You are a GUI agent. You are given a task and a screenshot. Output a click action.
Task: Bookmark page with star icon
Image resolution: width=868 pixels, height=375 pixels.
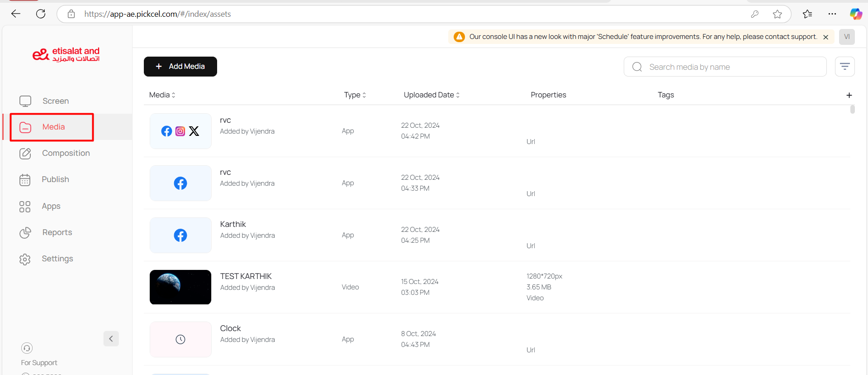pos(777,14)
